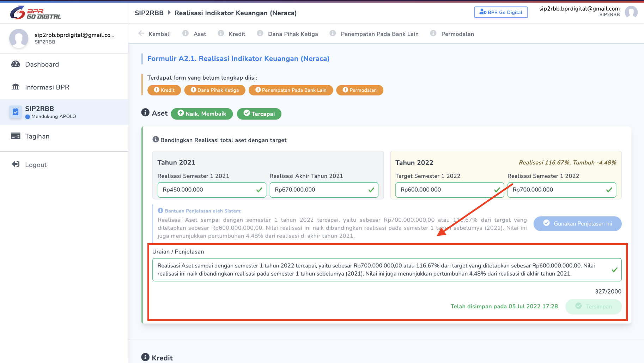This screenshot has width=644, height=363.
Task: Click the Formulir A2.1 heading text
Action: tap(238, 59)
